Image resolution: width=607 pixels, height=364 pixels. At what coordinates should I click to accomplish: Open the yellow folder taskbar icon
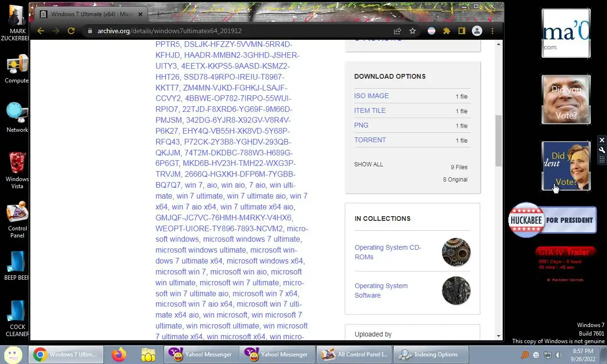pos(148,354)
